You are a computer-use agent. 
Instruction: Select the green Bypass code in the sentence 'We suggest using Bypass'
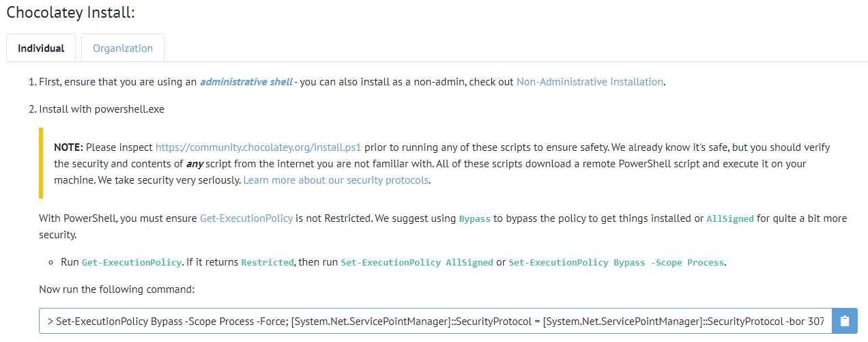[474, 219]
